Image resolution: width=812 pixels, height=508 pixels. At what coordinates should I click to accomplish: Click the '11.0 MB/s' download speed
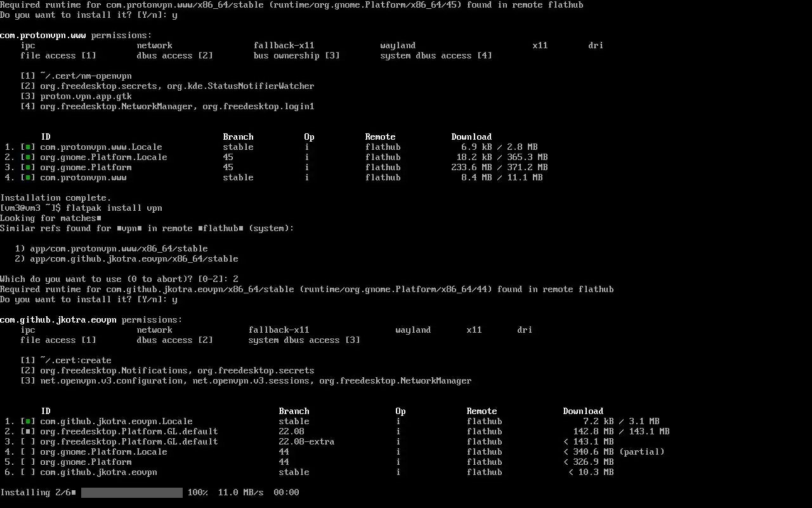coord(241,493)
